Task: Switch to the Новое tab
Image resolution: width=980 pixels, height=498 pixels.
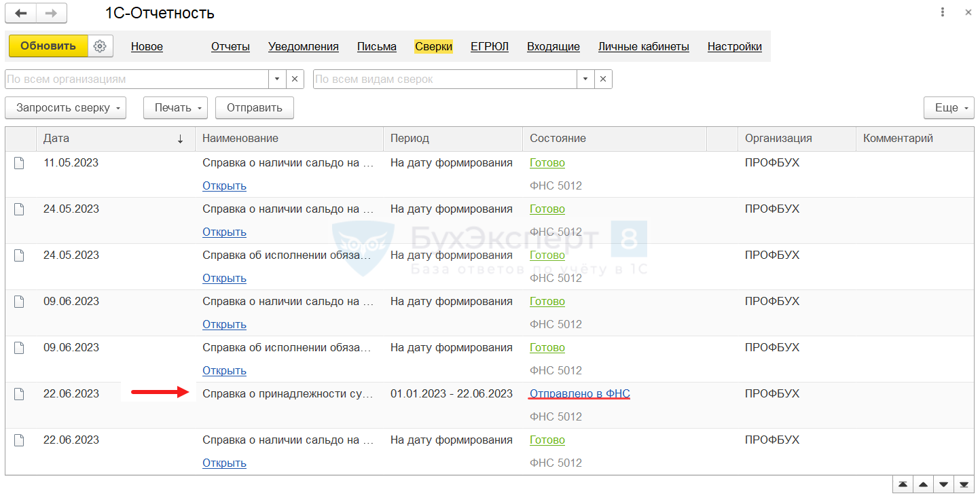Action: click(x=147, y=46)
